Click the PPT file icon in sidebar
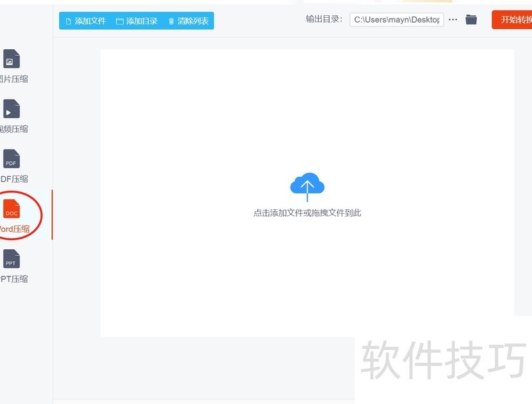 [x=11, y=258]
